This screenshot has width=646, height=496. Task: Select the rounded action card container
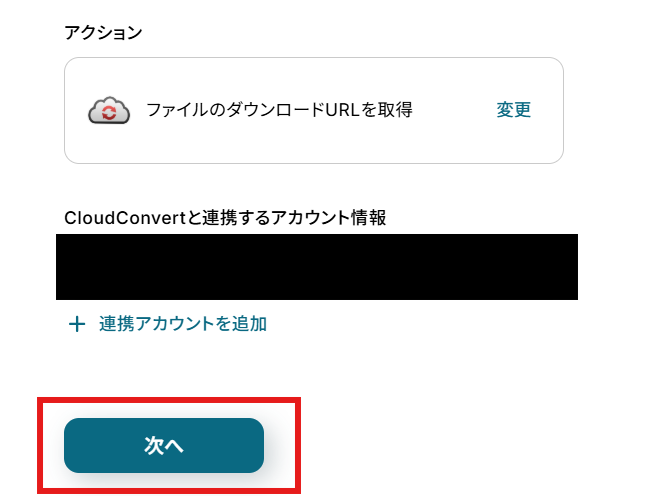[x=314, y=110]
